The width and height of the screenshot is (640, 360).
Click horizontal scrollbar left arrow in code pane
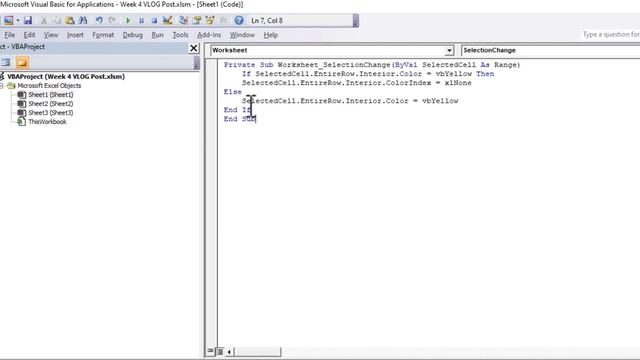tap(229, 351)
